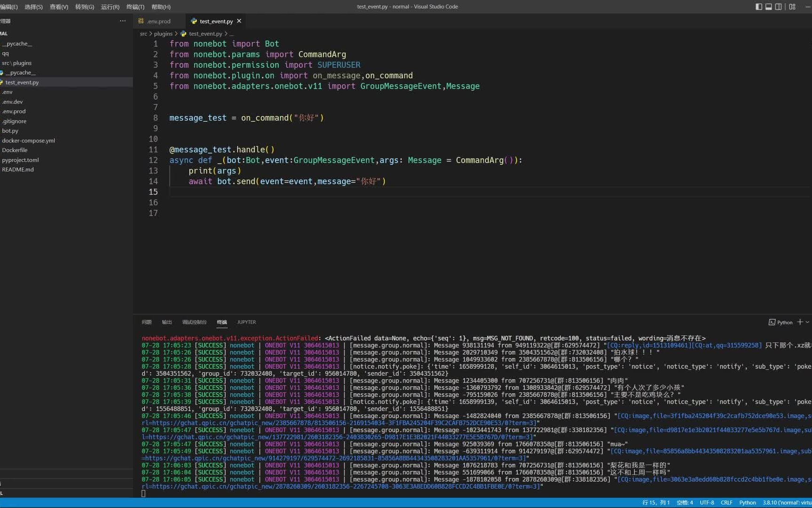Open the 转到(G) menu
The height and width of the screenshot is (508, 812).
pyautogui.click(x=85, y=7)
